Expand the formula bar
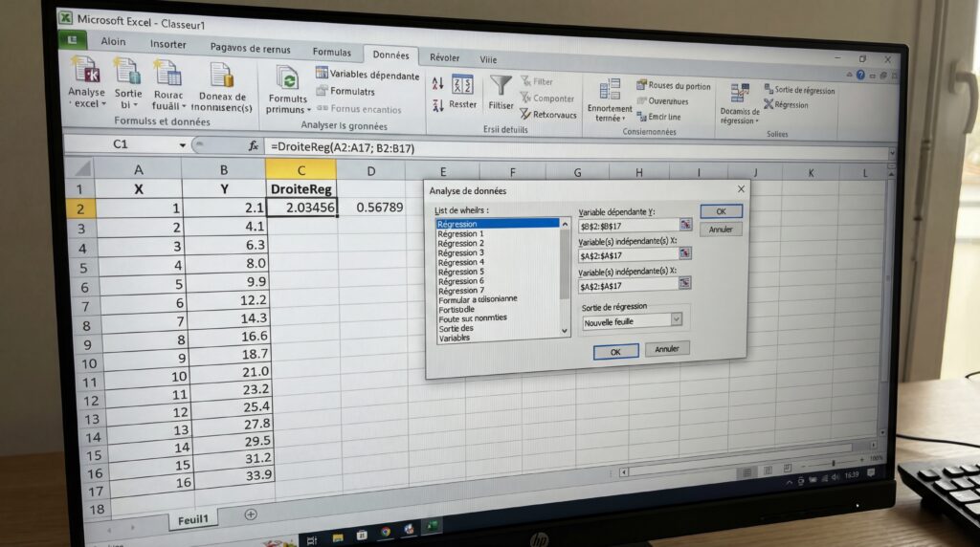 pyautogui.click(x=892, y=153)
